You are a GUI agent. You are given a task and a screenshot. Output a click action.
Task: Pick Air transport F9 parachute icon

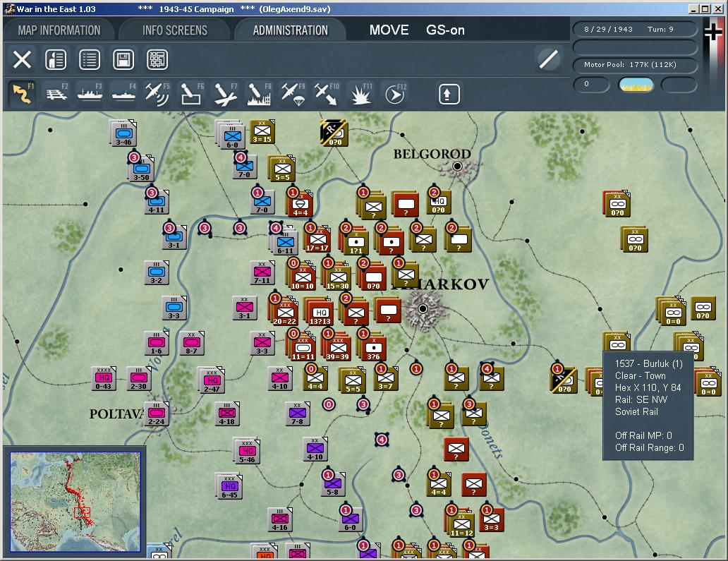click(x=293, y=93)
